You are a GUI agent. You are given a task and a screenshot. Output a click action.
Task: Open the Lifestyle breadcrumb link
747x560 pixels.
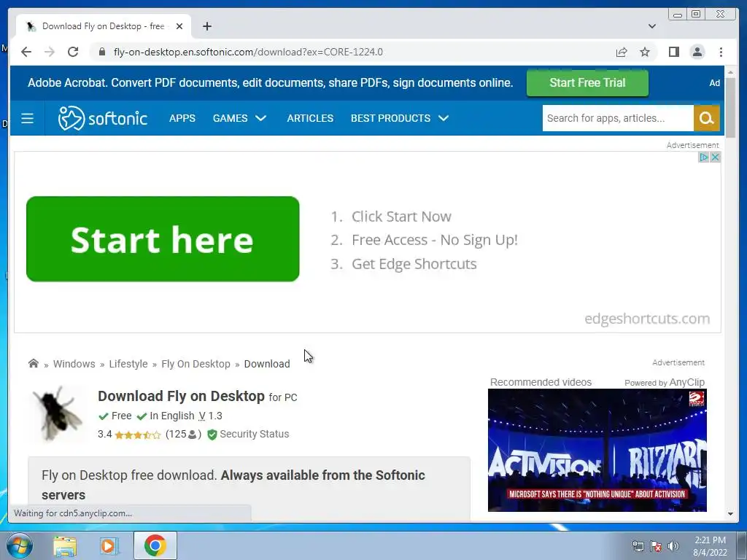(x=128, y=364)
